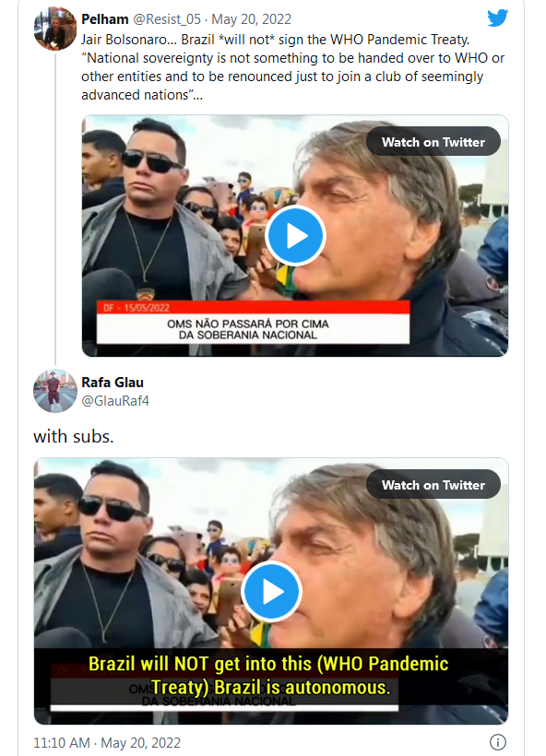
Task: Click the yellow subtitle text in second video
Action: point(268,676)
